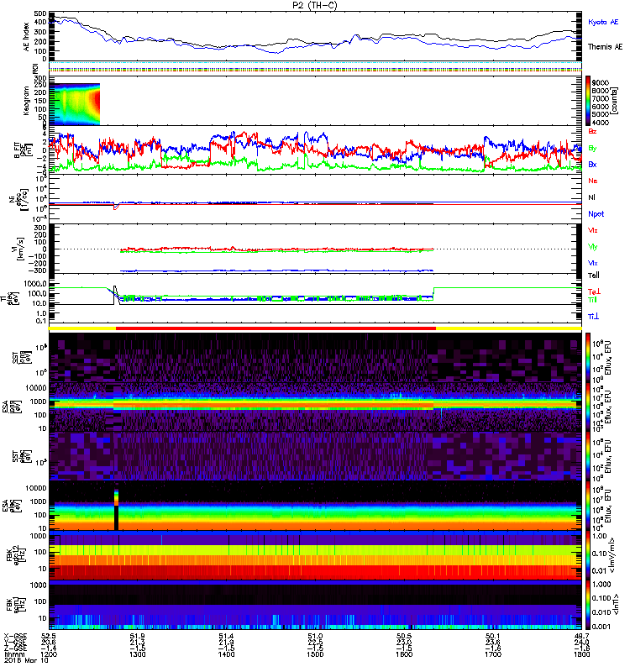
Task: Click the 1400 time tick label
Action: [226, 654]
